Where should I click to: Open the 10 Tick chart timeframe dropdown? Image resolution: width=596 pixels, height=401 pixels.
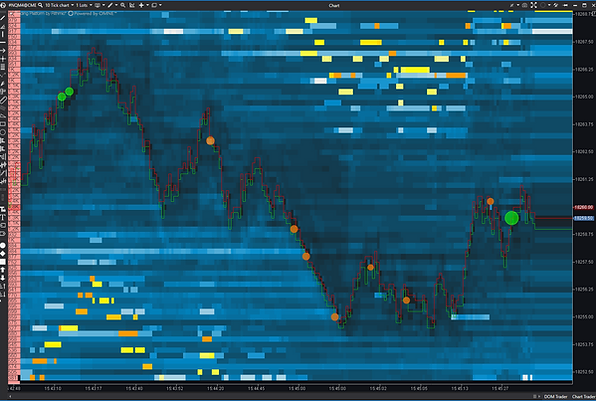59,5
